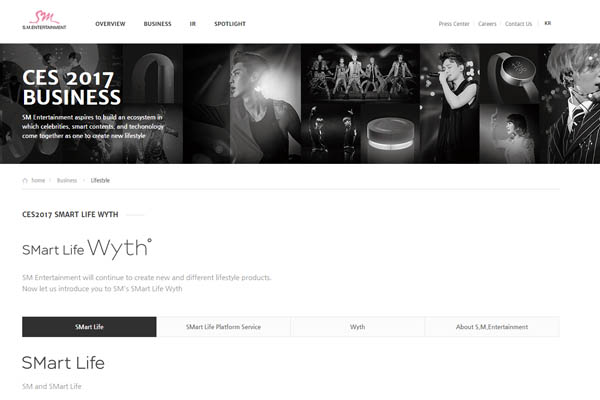Click the round speaker device image in banner
This screenshot has height=400, width=600.
pyautogui.click(x=390, y=134)
